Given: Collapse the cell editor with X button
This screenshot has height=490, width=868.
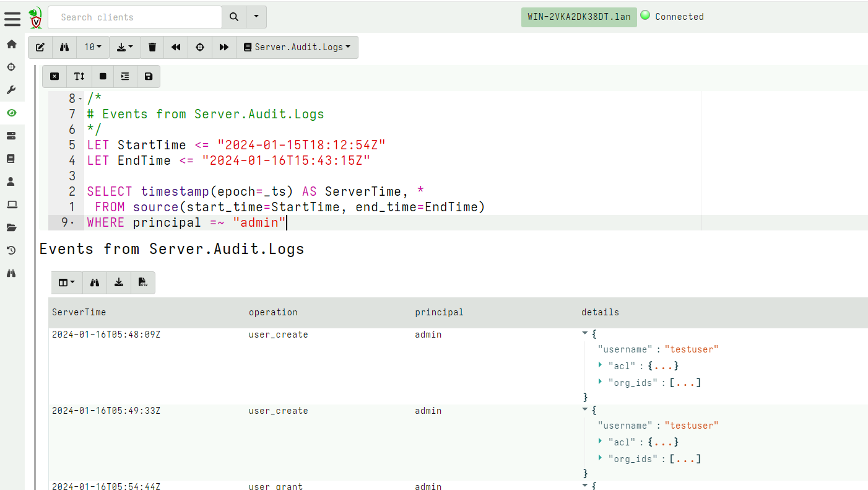Looking at the screenshot, I should click(x=54, y=76).
